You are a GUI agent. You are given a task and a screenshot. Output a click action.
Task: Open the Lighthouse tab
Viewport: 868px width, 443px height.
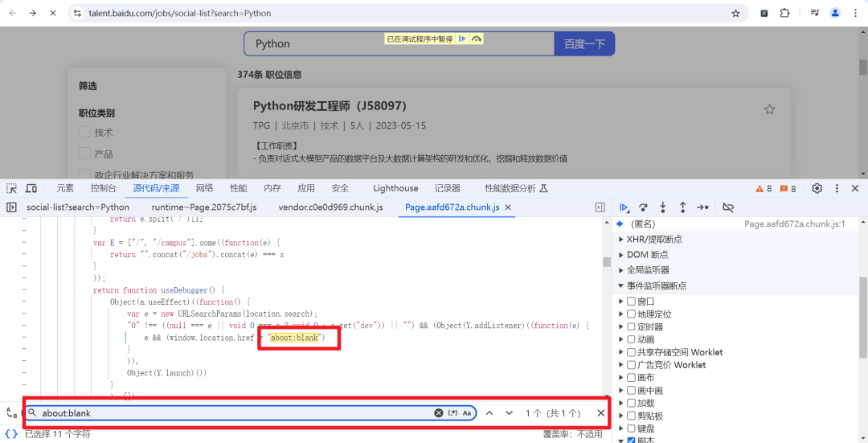[395, 188]
